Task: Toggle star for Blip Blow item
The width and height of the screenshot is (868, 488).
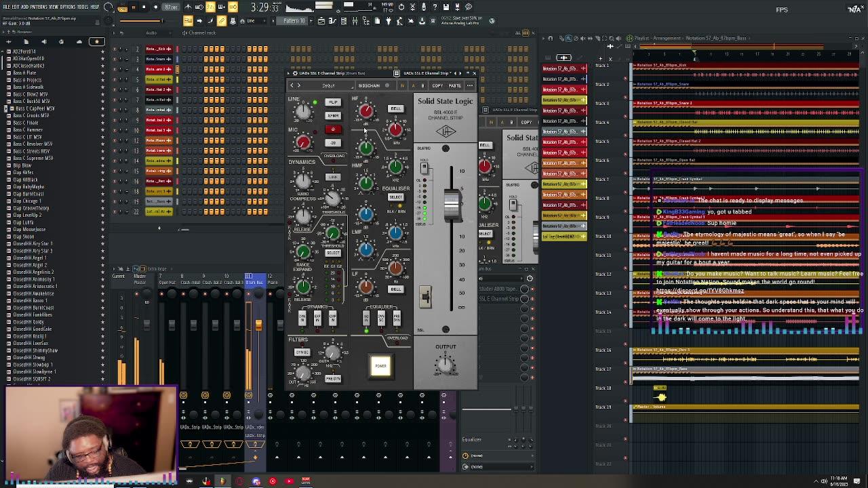Action: [103, 165]
